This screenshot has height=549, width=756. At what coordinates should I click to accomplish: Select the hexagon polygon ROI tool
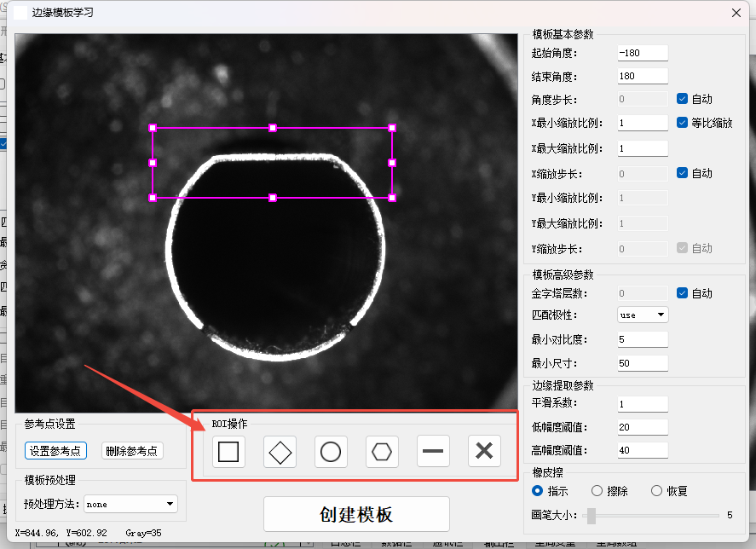click(x=382, y=451)
